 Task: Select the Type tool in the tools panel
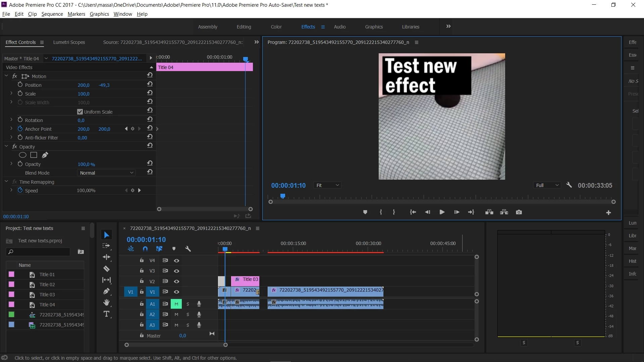106,314
